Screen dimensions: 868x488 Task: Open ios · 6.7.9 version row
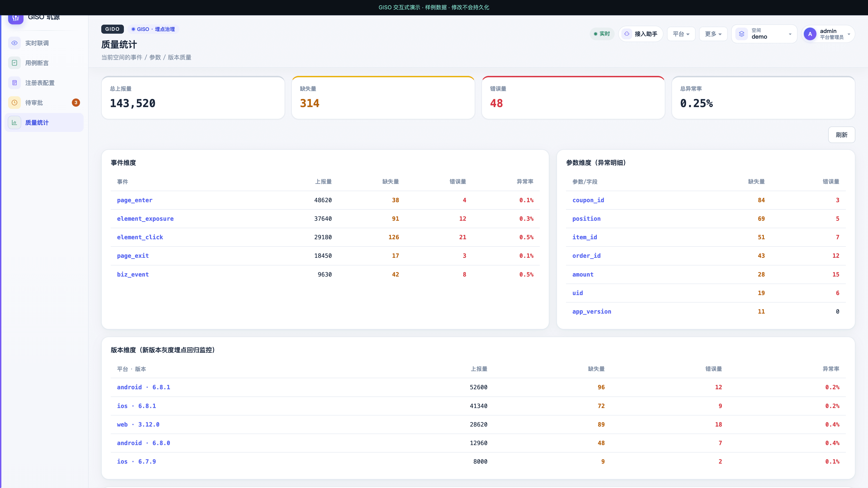[x=478, y=461]
